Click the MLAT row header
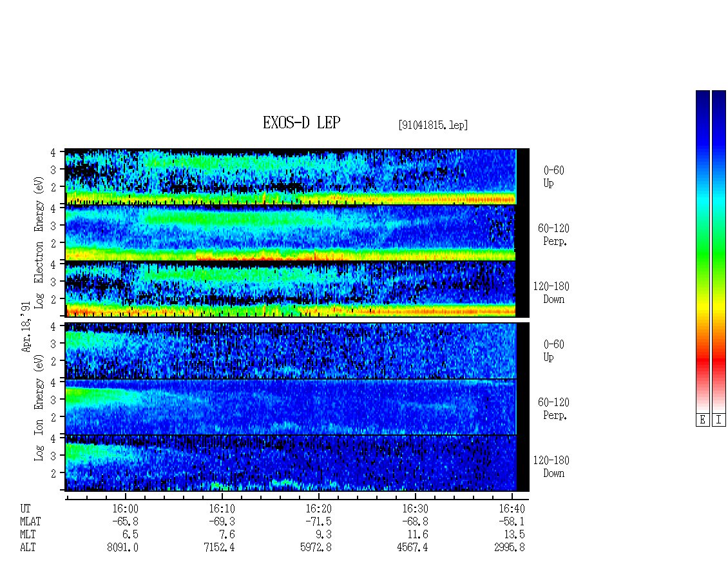Image resolution: width=728 pixels, height=564 pixels. click(x=30, y=521)
